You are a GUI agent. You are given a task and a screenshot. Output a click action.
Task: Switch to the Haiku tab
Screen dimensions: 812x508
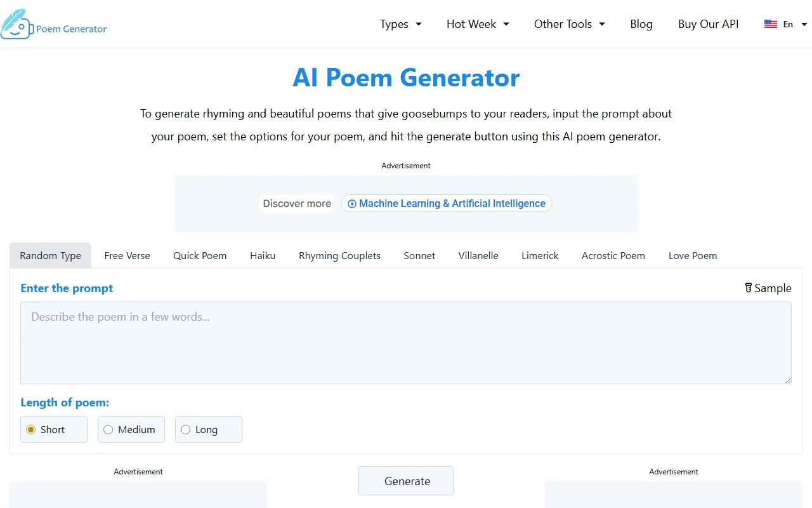point(263,256)
